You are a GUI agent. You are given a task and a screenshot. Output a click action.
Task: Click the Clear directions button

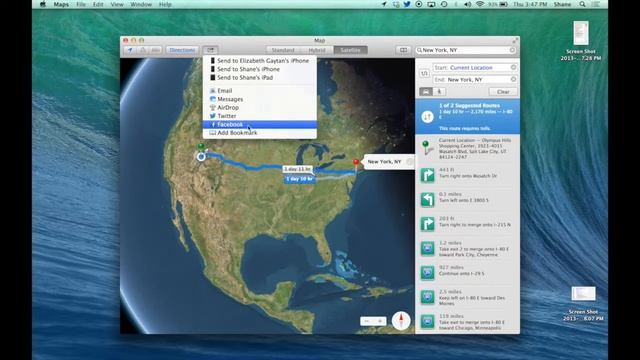[503, 92]
